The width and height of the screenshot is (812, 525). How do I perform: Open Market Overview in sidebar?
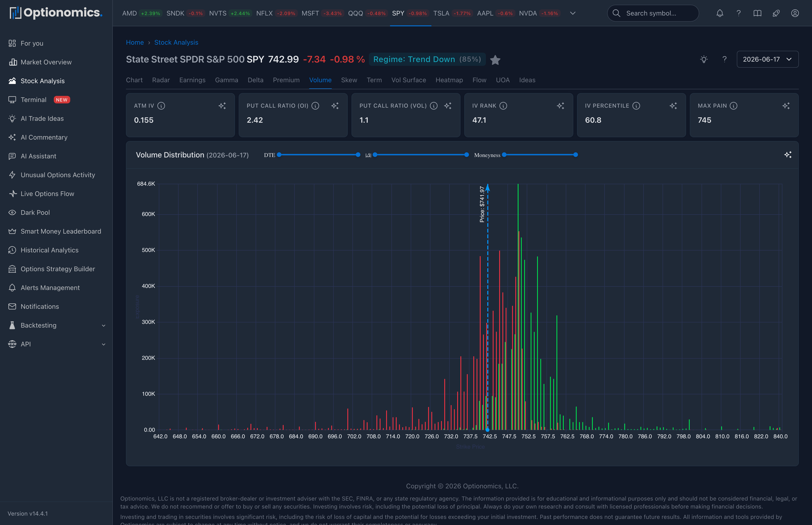[56, 62]
